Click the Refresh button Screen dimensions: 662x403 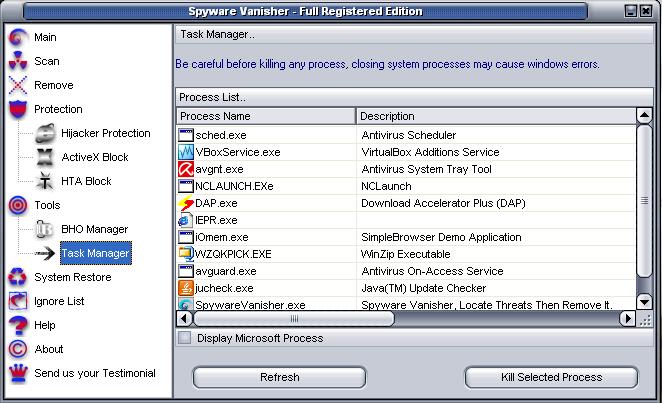coord(279,377)
